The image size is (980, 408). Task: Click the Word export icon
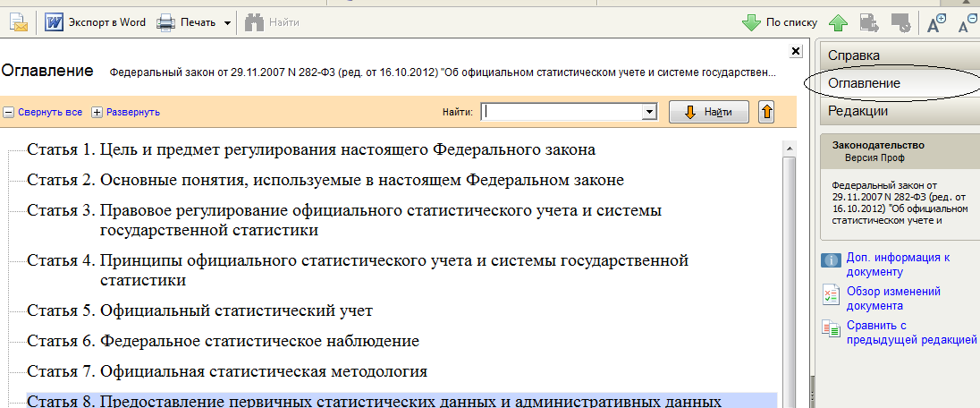(55, 23)
